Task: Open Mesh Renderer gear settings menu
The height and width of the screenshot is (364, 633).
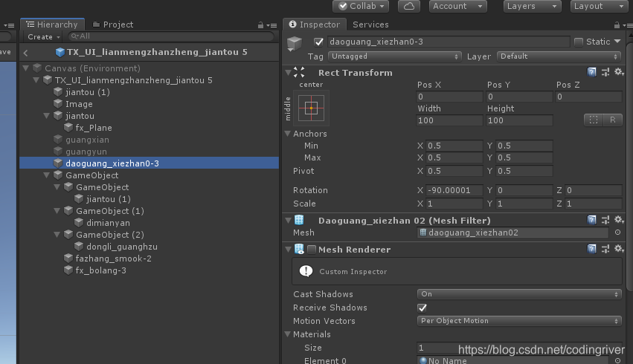Action: [x=619, y=249]
